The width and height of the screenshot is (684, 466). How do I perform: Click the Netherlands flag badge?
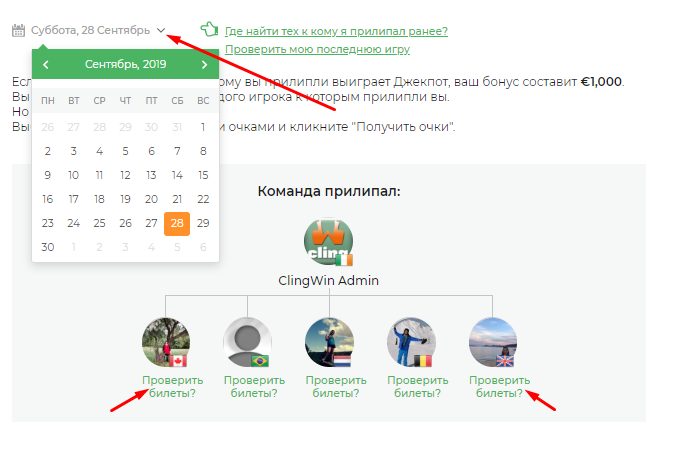342,361
